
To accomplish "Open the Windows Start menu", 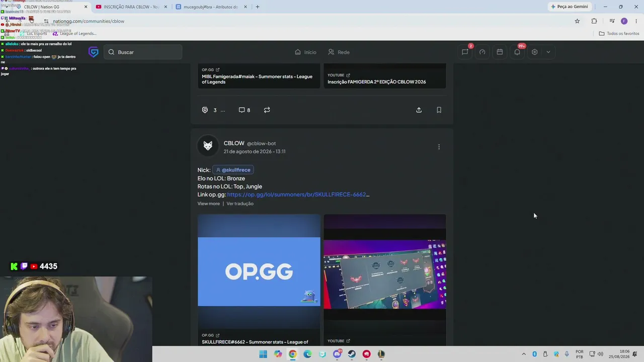I will [x=263, y=354].
